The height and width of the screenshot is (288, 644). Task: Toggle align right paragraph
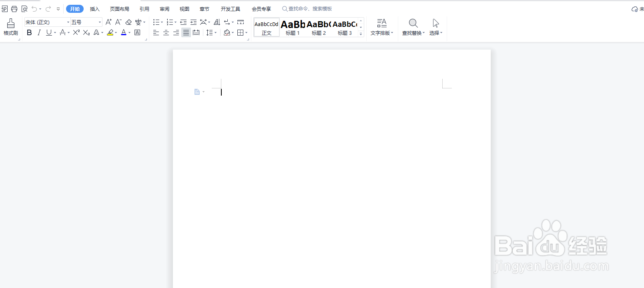click(x=176, y=32)
